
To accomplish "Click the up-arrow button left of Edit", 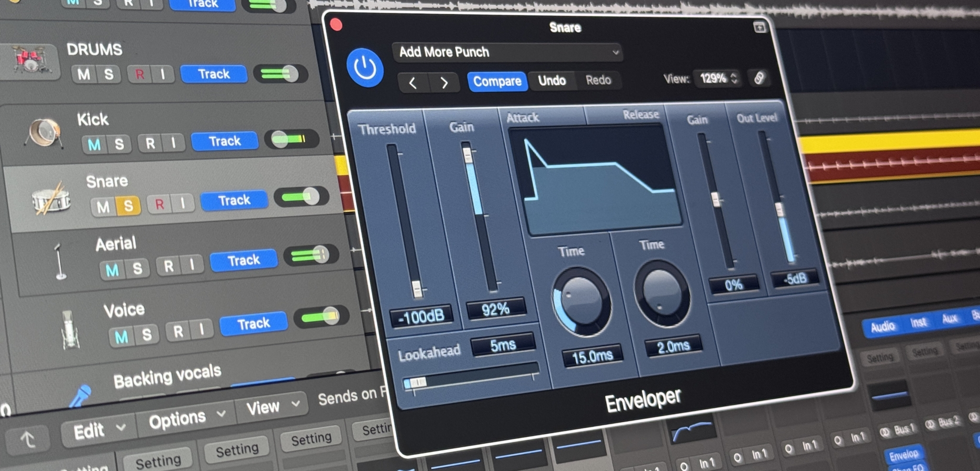I will [x=27, y=439].
